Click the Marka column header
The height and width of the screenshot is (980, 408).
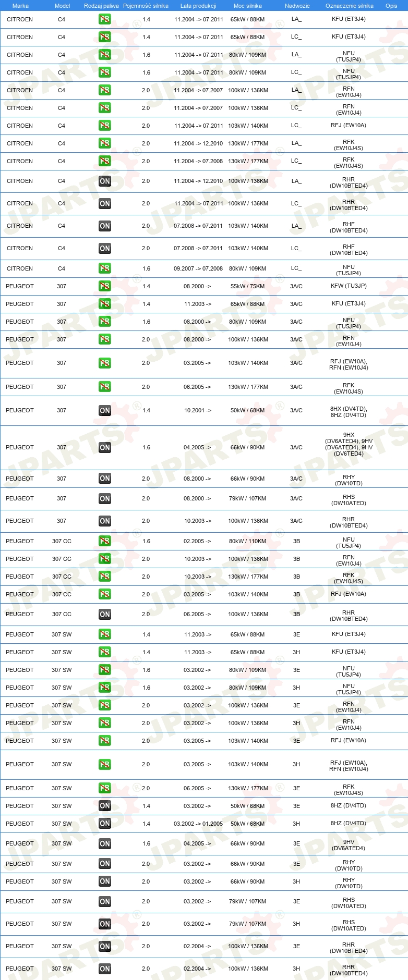(x=20, y=6)
